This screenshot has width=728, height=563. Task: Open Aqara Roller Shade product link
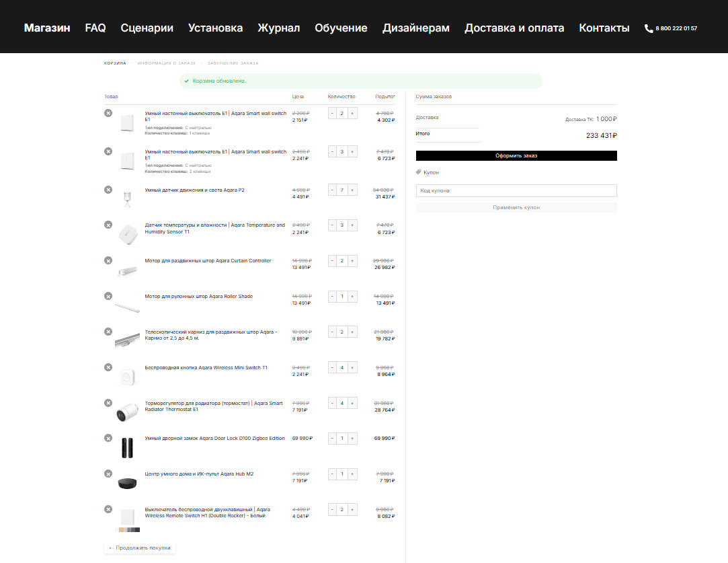pyautogui.click(x=199, y=297)
